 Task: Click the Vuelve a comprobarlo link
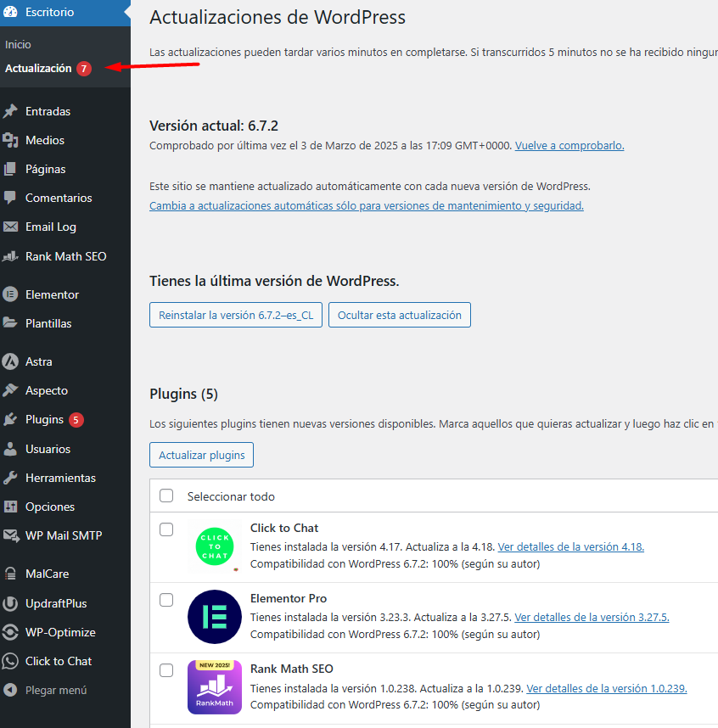569,146
